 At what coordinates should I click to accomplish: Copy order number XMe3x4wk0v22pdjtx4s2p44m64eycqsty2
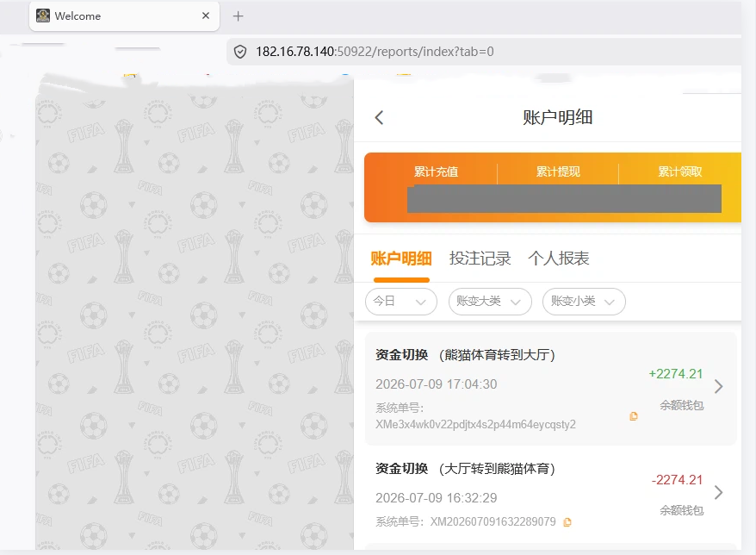[x=634, y=416]
